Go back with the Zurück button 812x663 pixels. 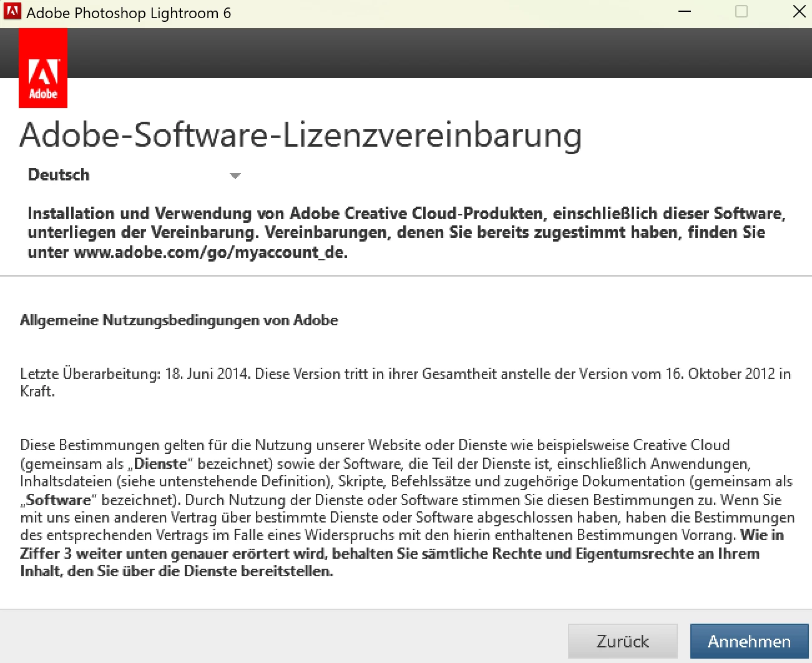point(622,641)
